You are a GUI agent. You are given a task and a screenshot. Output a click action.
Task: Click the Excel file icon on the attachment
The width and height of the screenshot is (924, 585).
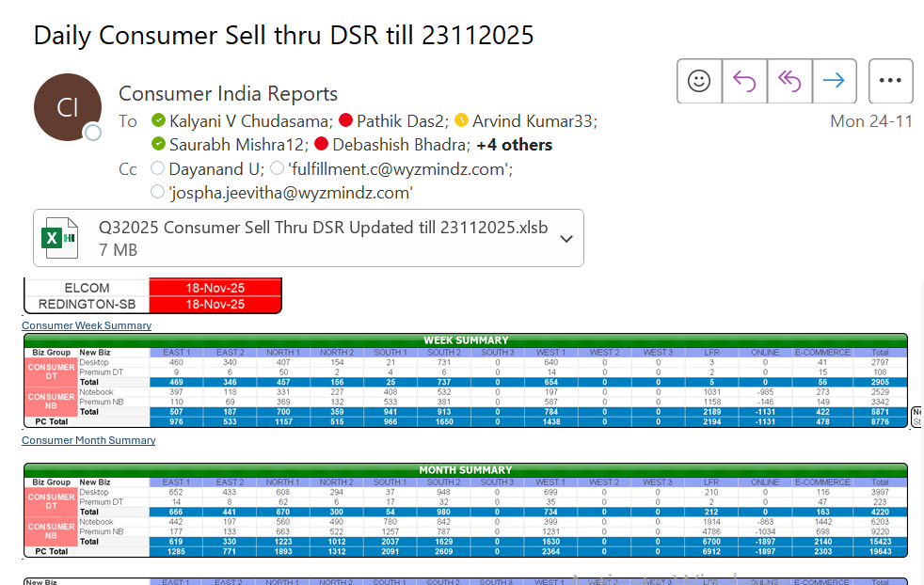(x=59, y=237)
